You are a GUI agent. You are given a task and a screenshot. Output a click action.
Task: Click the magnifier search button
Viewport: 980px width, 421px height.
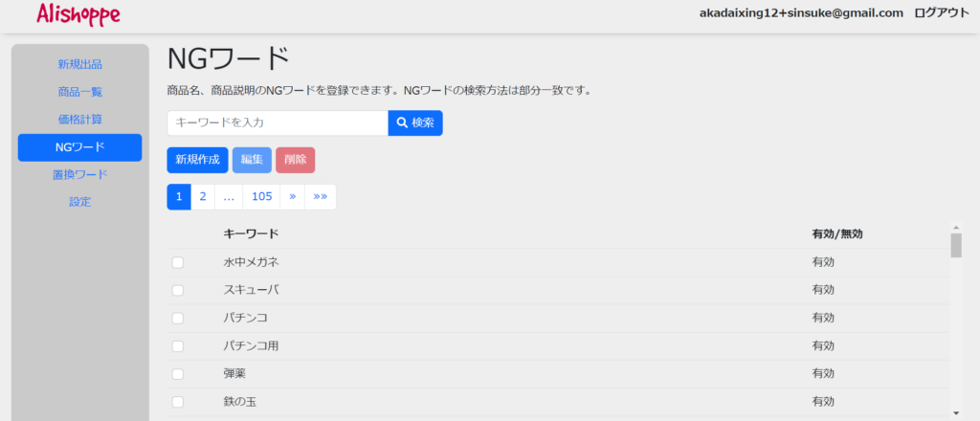pos(414,122)
